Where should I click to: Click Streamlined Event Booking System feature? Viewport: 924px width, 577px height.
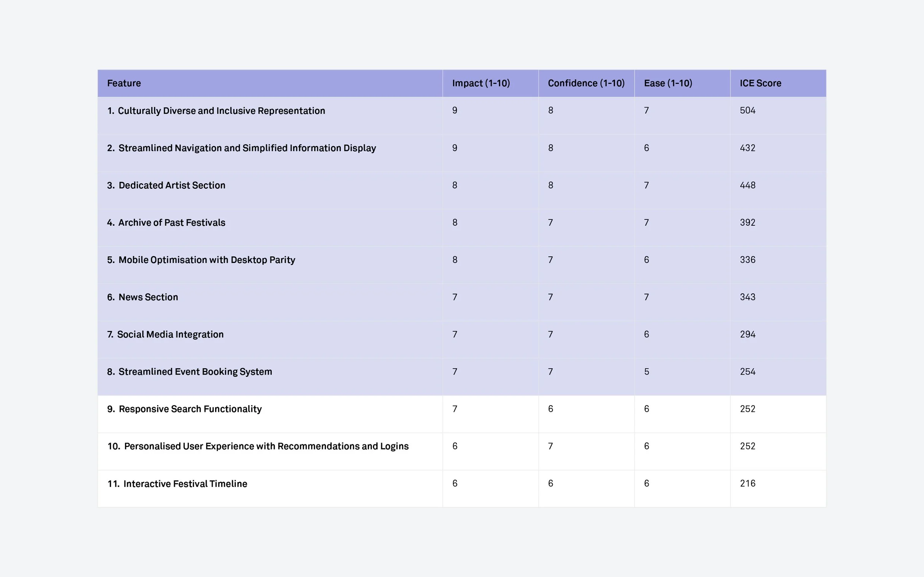[195, 372]
